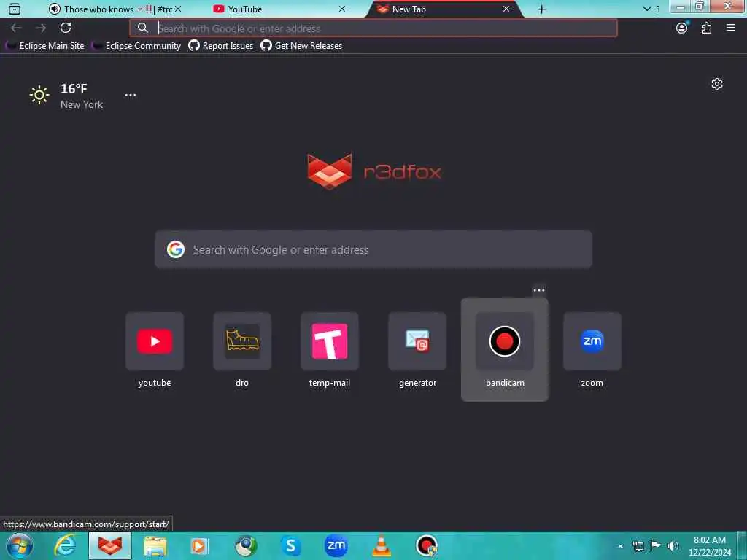747x560 pixels.
Task: Open weather widget options menu
Action: tap(131, 95)
